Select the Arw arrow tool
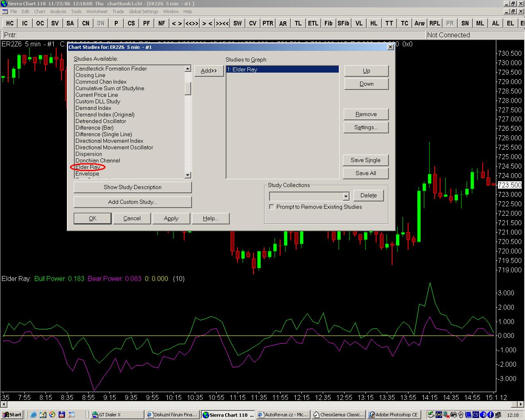This screenshot has height=420, width=525. [419, 23]
